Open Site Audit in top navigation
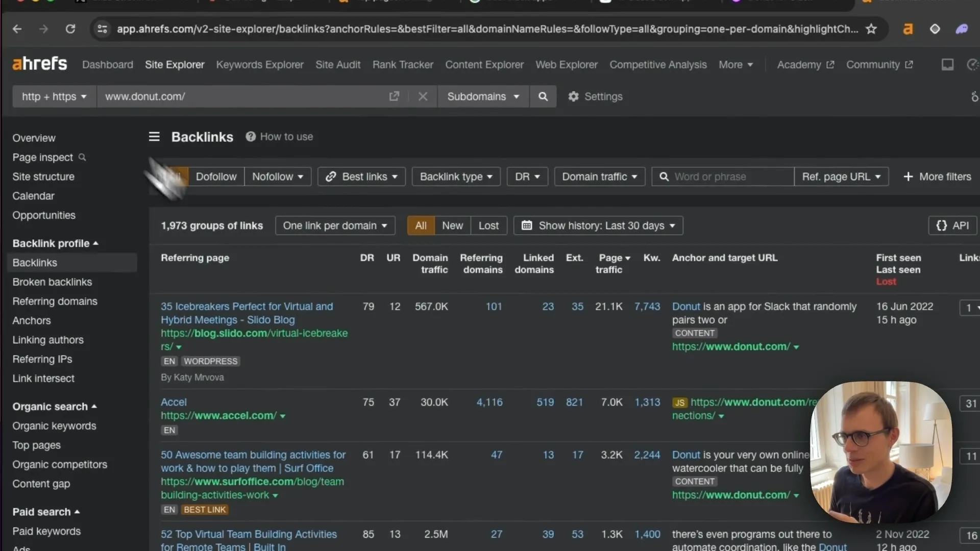Viewport: 980px width, 551px height. point(338,65)
